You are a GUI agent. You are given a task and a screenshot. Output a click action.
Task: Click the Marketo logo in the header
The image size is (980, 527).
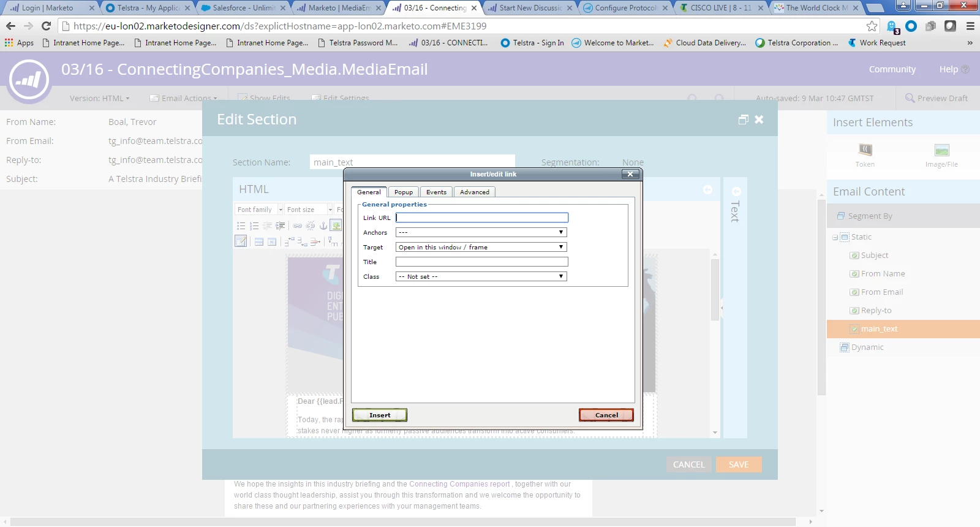28,80
